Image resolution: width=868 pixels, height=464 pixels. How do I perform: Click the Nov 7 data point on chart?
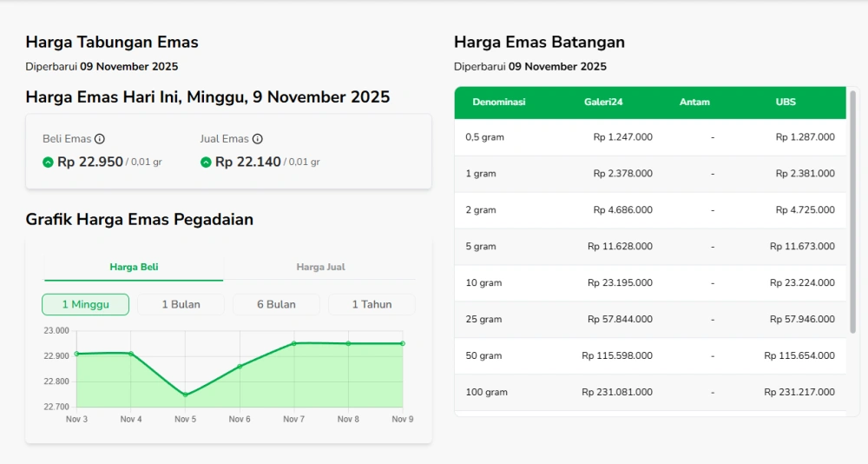(294, 344)
